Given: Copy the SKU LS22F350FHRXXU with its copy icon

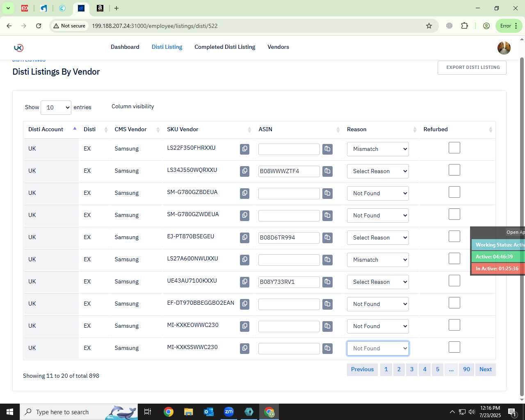Looking at the screenshot, I should pyautogui.click(x=244, y=149).
